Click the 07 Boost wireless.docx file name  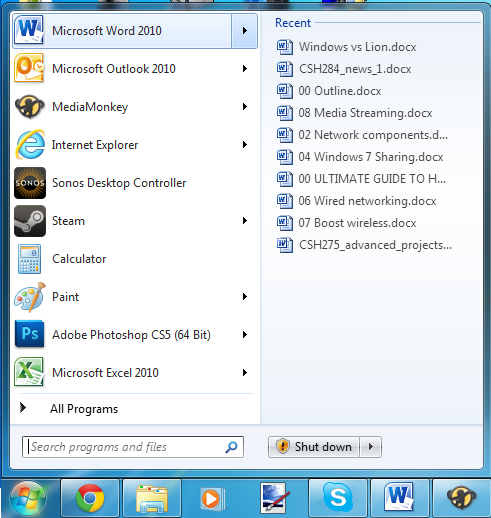[x=357, y=223]
